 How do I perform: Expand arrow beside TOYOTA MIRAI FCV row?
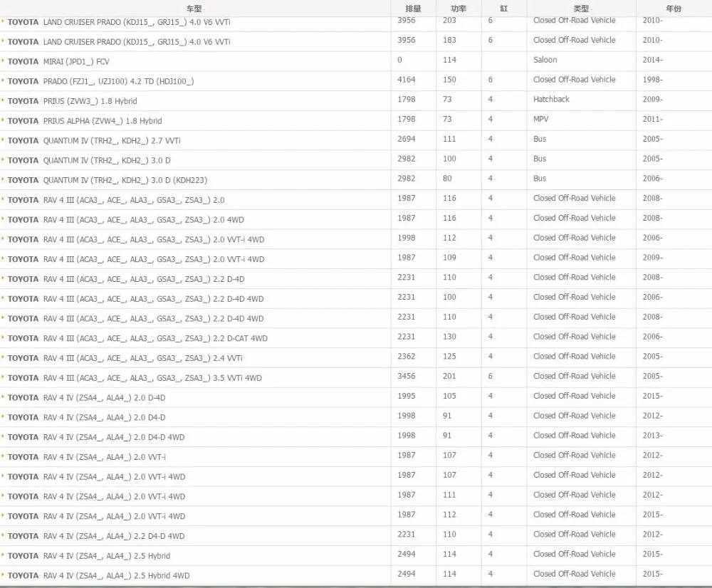click(3, 61)
